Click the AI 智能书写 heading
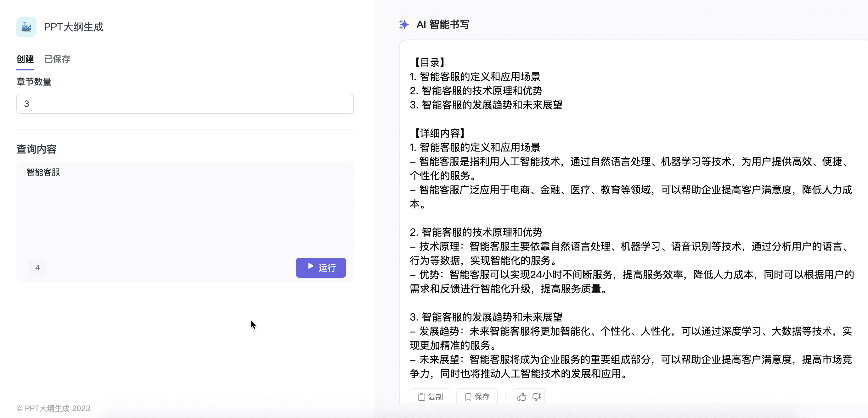This screenshot has height=418, width=868. pos(442,25)
